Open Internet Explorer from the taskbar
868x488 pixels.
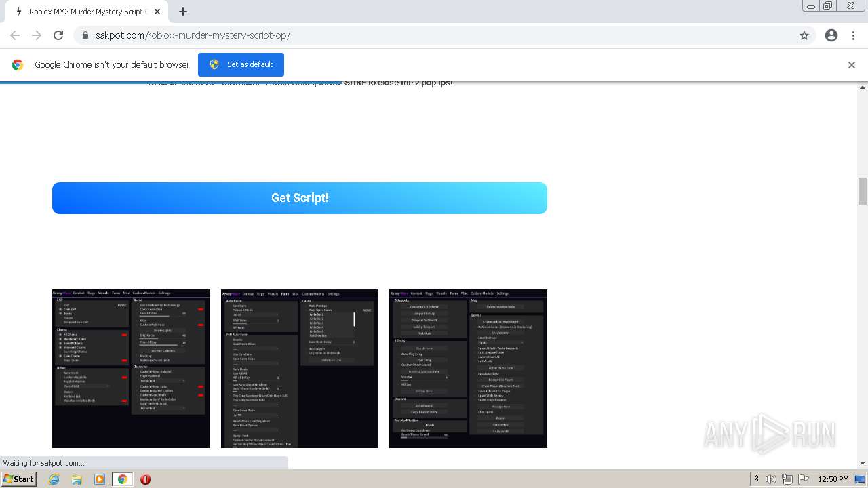[54, 479]
